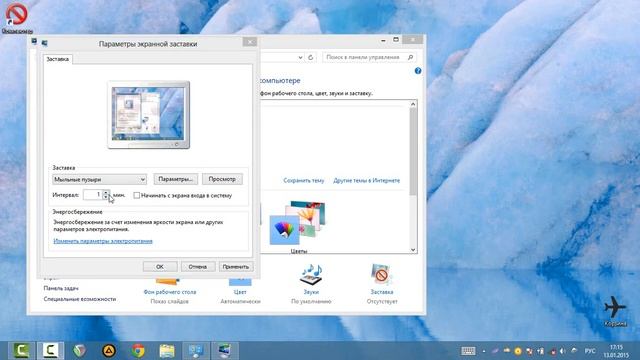
Task: Open the volume speaker tray icon
Action: point(562,351)
